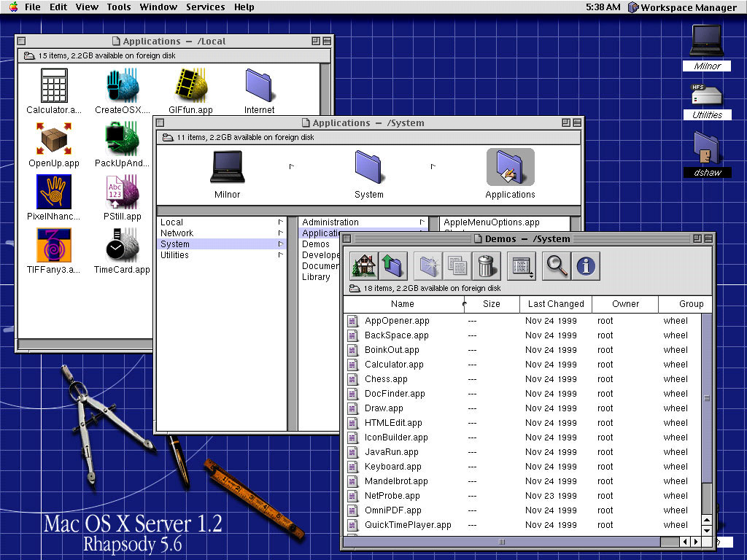Click the Demos scroll down arrow

point(707,531)
